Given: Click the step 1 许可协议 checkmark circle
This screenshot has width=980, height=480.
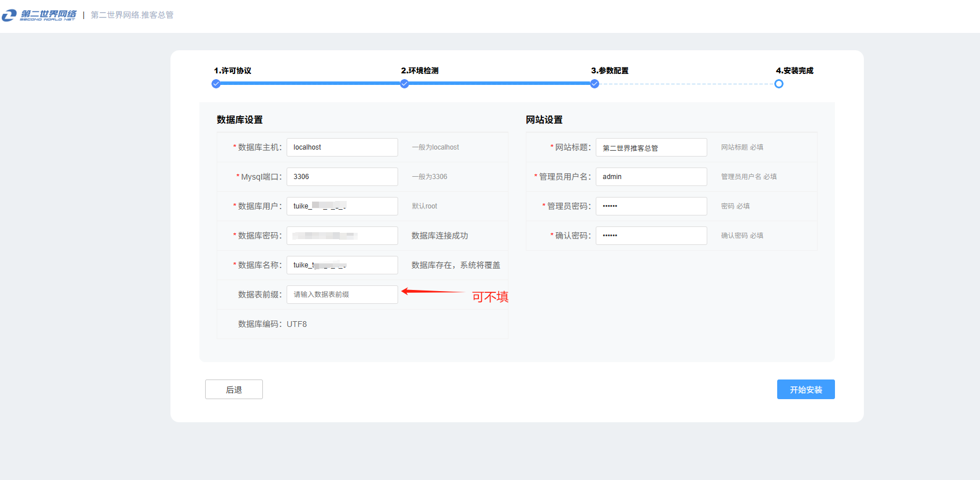Looking at the screenshot, I should pos(216,84).
